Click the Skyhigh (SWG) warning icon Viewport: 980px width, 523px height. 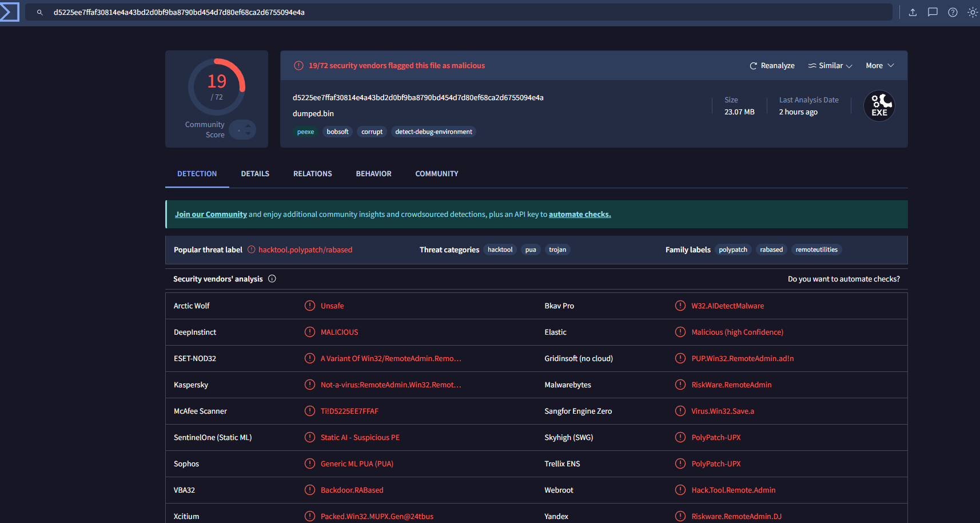[680, 437]
